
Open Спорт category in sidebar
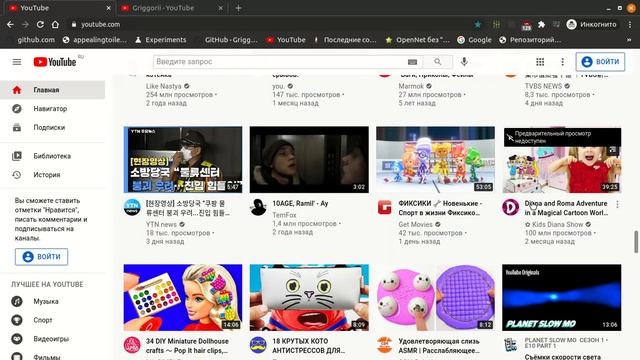(x=52, y=320)
